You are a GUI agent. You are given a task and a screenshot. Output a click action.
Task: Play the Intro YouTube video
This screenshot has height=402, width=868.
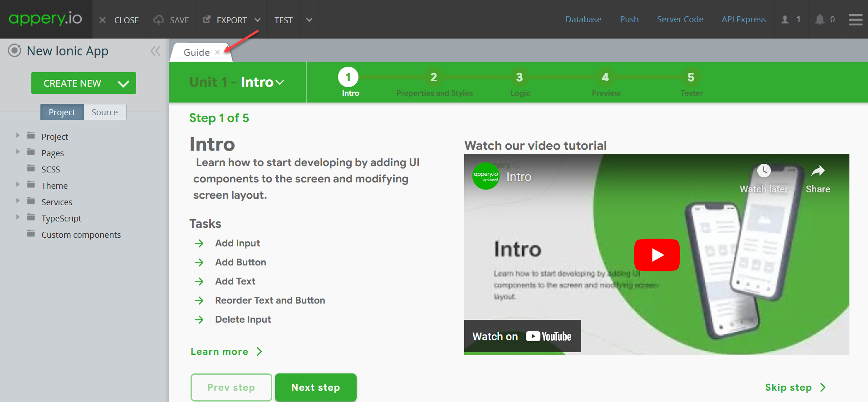pyautogui.click(x=657, y=255)
